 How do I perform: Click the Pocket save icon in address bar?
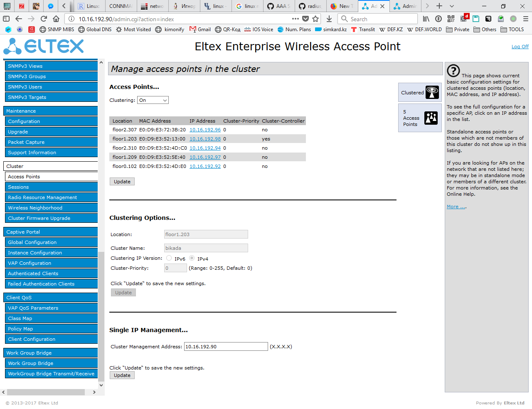click(x=305, y=19)
